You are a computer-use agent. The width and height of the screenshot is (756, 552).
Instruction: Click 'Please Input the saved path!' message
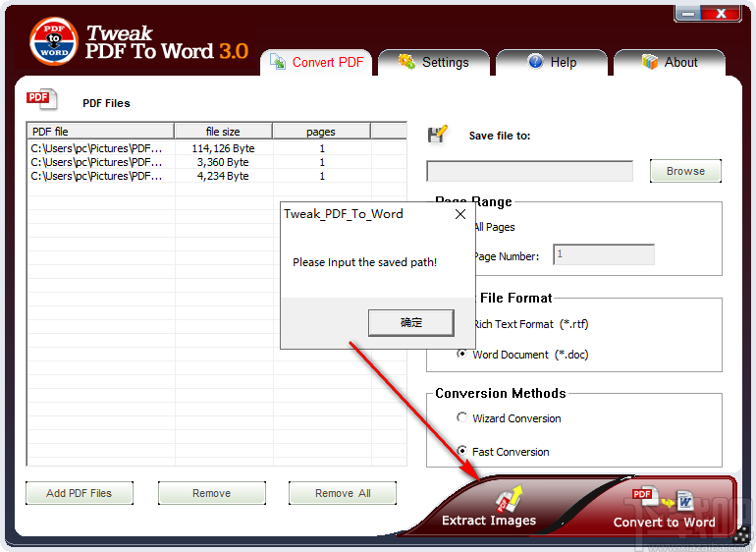pos(364,262)
